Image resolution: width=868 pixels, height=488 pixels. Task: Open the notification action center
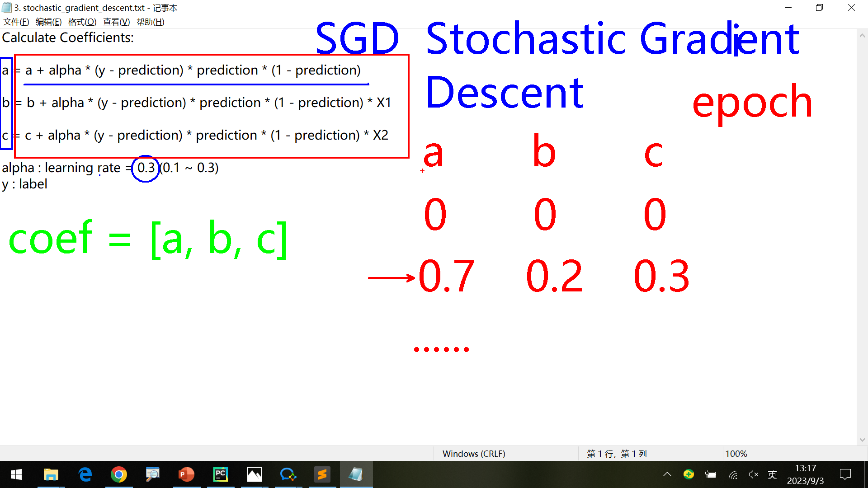click(x=845, y=474)
